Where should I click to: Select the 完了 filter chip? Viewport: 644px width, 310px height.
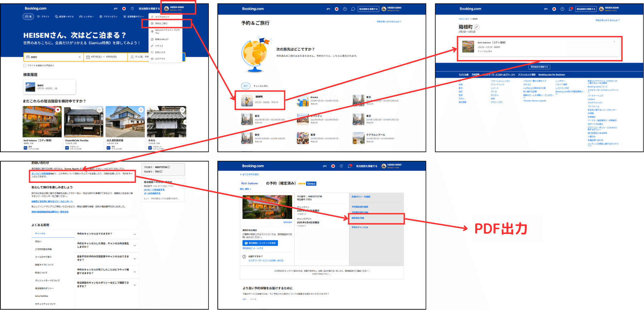point(246,86)
